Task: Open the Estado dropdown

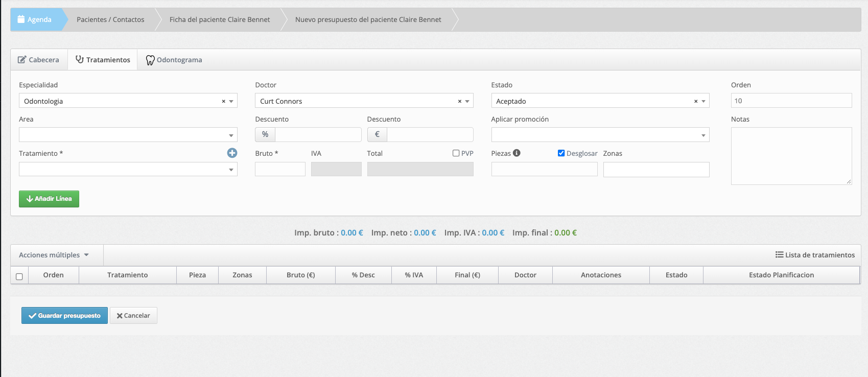Action: (x=703, y=101)
